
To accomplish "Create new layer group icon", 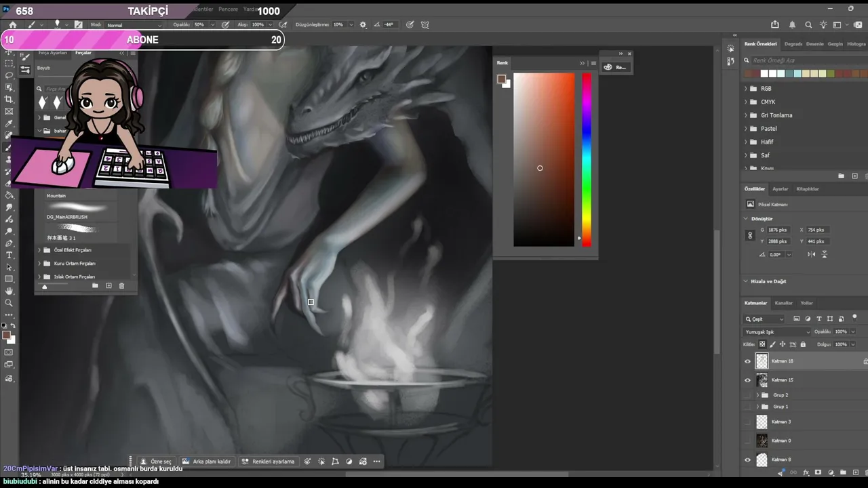I will (x=843, y=472).
